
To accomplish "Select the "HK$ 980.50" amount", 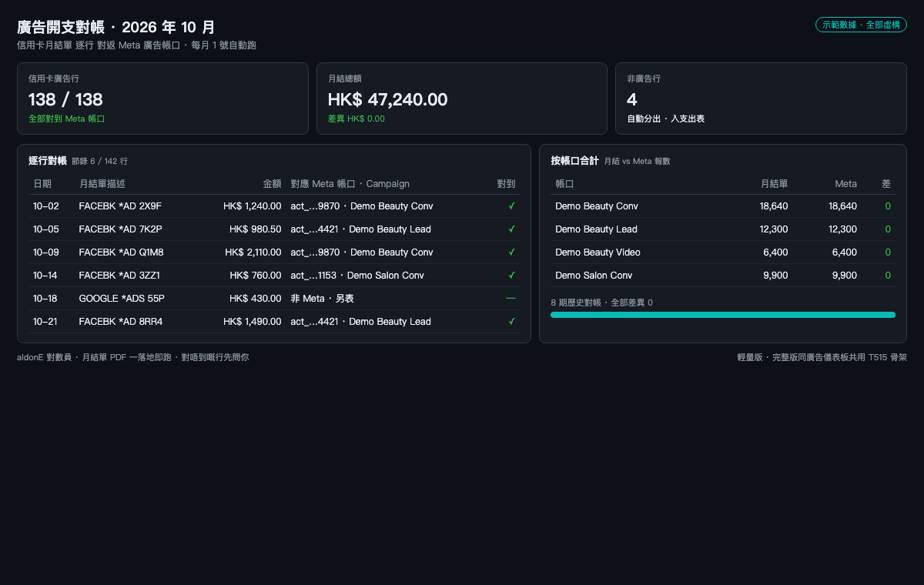I will 256,229.
